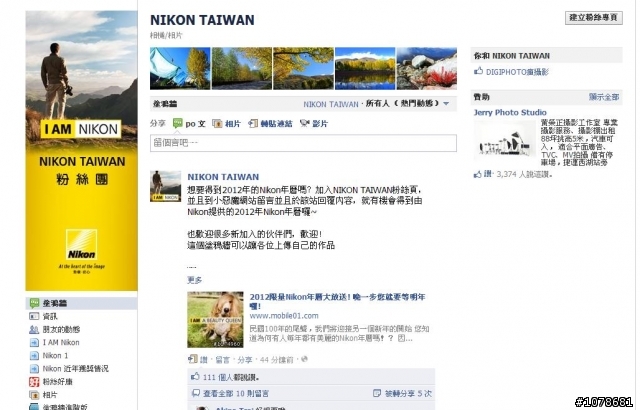
Task: Show all sponsored via 顯示全部
Action: [604, 97]
